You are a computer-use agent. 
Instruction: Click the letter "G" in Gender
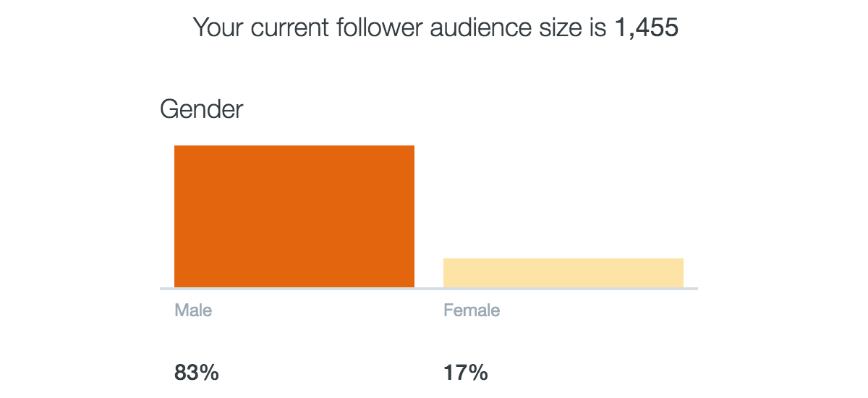tap(169, 110)
